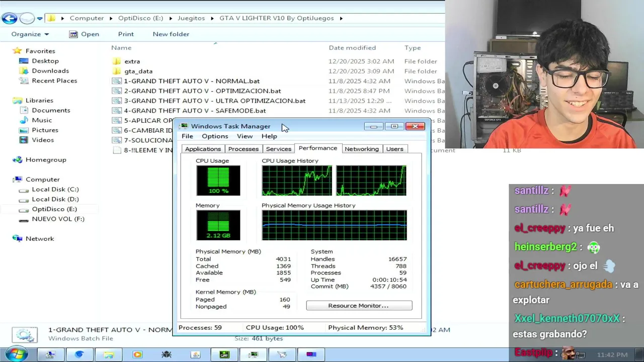Image resolution: width=644 pixels, height=362 pixels.
Task: Open the Task Manager taskbar icon
Action: pyautogui.click(x=253, y=354)
